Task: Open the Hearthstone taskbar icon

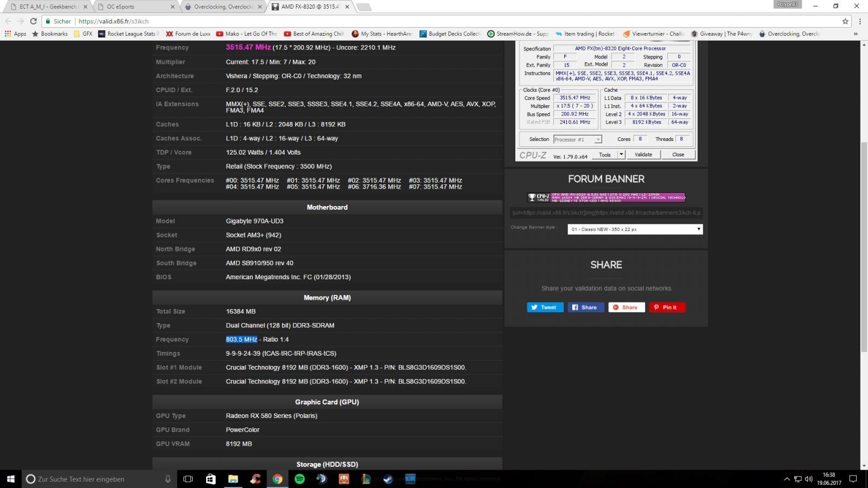Action: (x=344, y=479)
